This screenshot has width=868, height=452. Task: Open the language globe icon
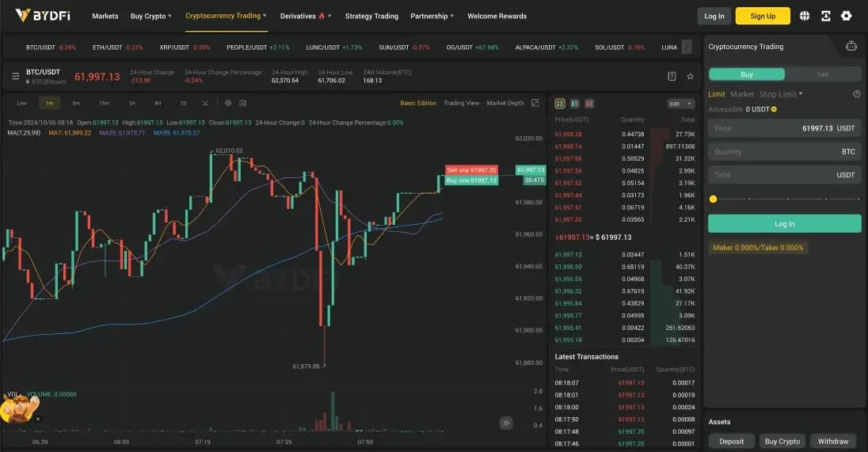click(x=805, y=16)
